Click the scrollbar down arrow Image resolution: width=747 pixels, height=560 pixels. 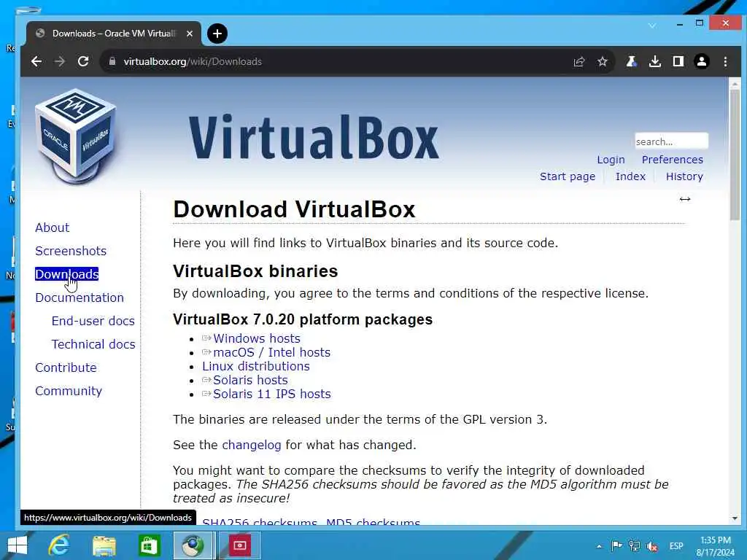[x=735, y=518]
